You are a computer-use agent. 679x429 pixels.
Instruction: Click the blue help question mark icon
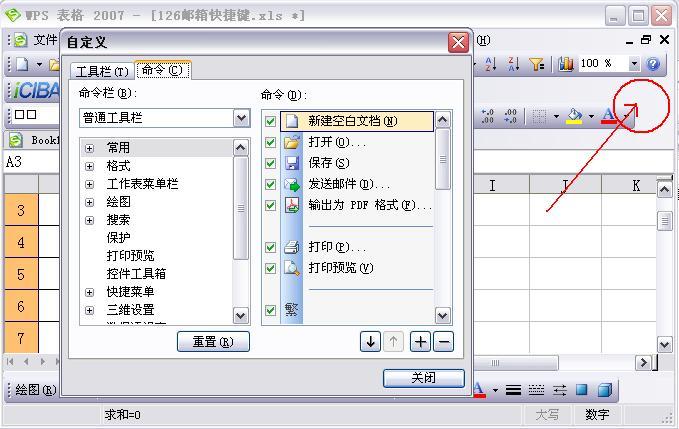point(653,64)
